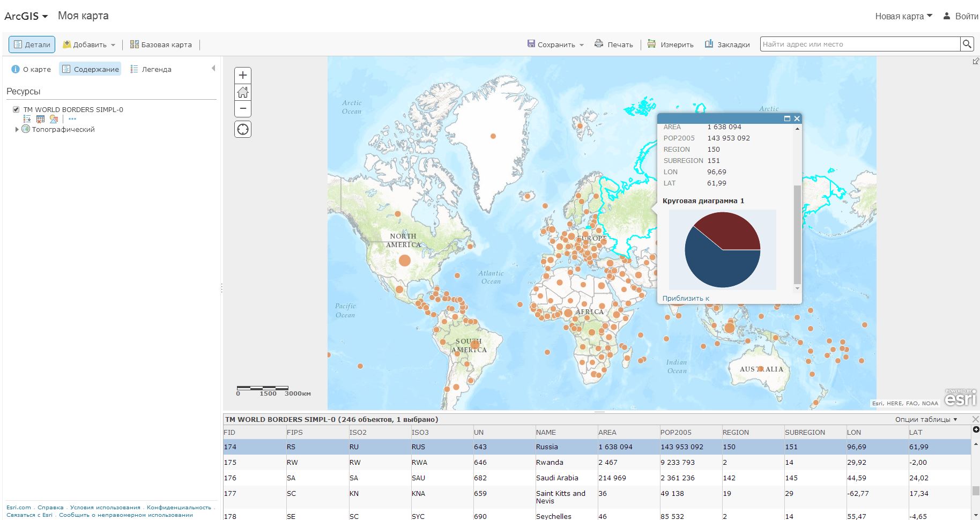980x520 pixels.
Task: Open more options dots for the layer
Action: tap(72, 119)
